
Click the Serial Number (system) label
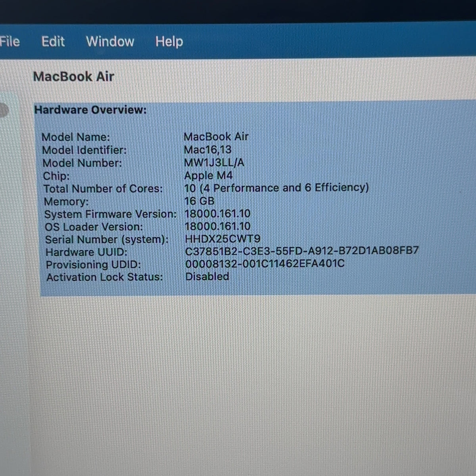pos(107,240)
